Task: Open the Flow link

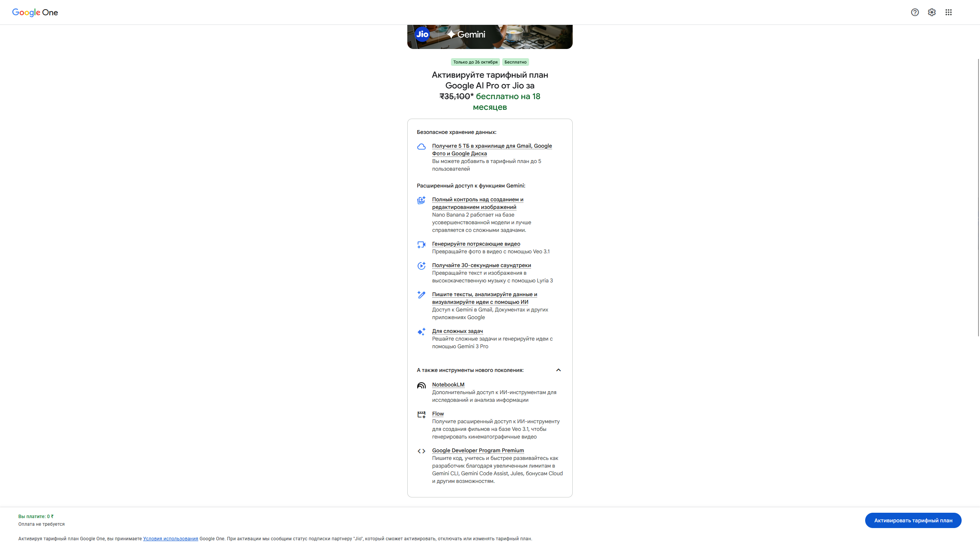Action: [x=438, y=414]
